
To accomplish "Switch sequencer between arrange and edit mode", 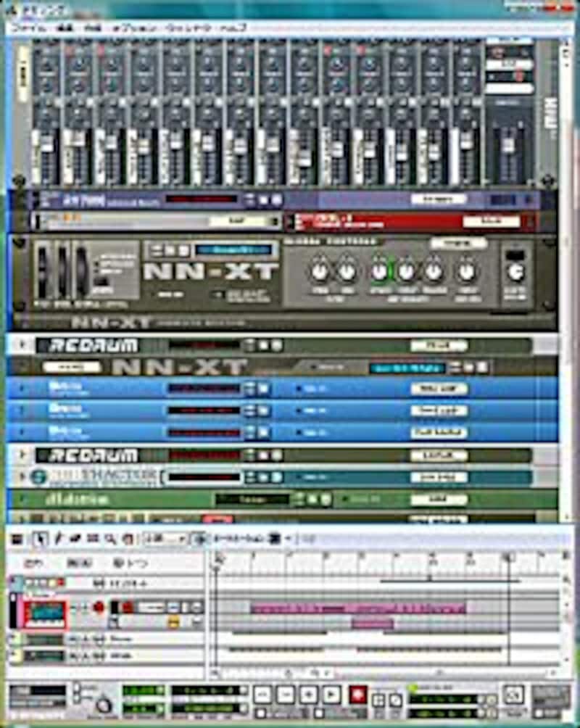I will (17, 539).
